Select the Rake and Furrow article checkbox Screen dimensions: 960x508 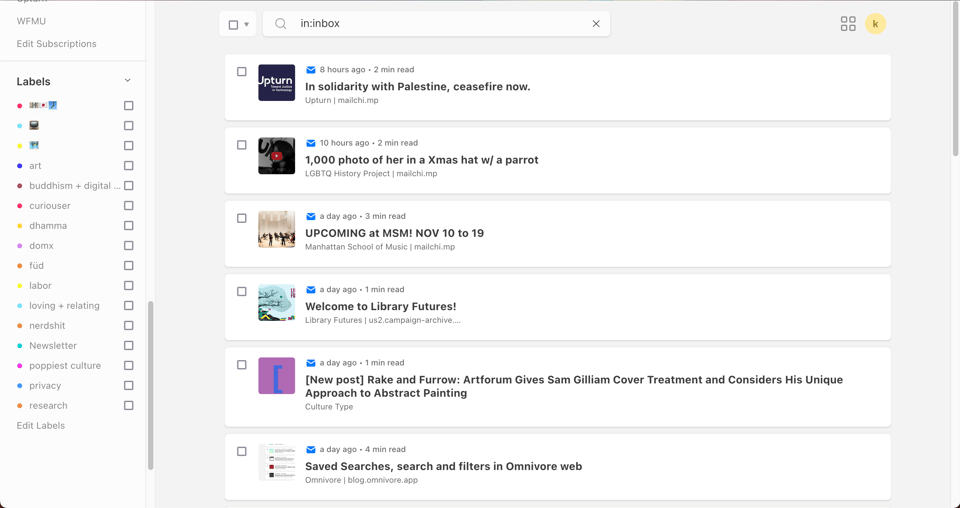242,365
